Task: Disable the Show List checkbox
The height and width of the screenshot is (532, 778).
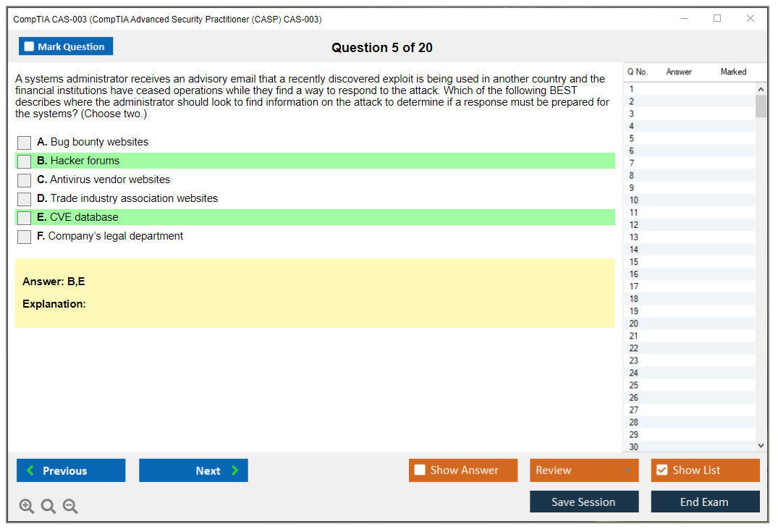Action: point(661,470)
